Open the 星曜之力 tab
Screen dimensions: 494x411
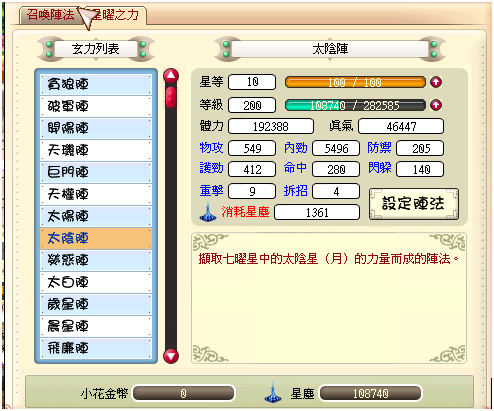[115, 15]
